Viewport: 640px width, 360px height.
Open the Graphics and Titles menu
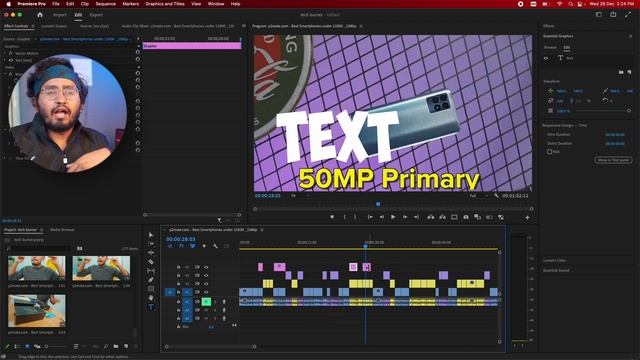point(165,4)
